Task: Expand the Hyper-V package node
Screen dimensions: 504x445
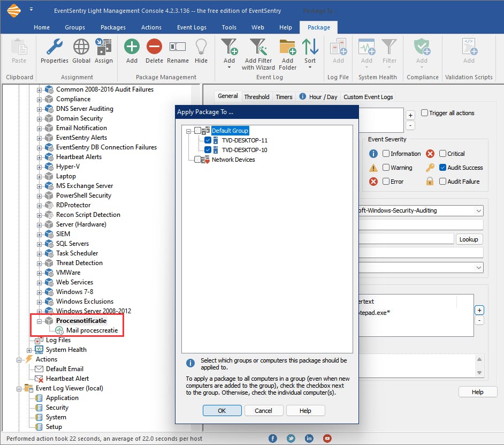Action: 39,167
